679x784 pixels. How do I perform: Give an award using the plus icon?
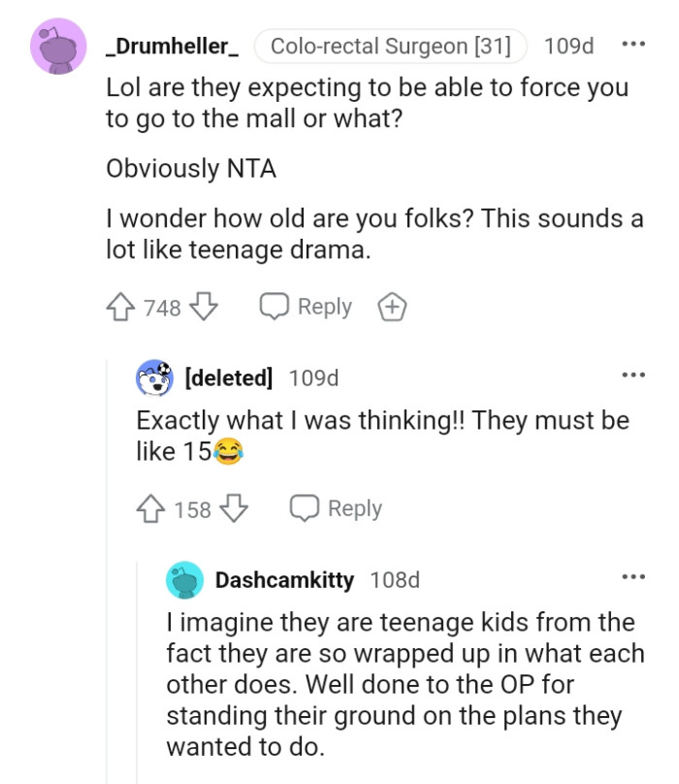coord(393,307)
